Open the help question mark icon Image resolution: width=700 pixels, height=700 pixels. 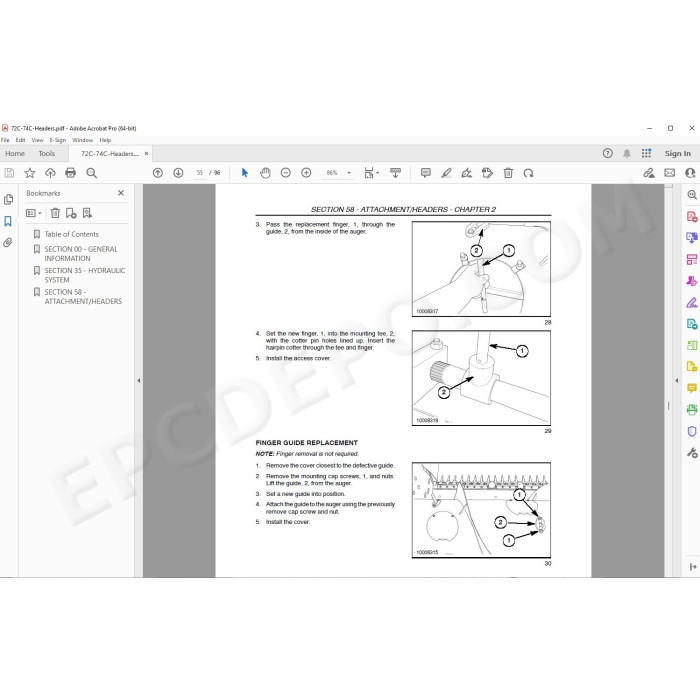pos(608,154)
